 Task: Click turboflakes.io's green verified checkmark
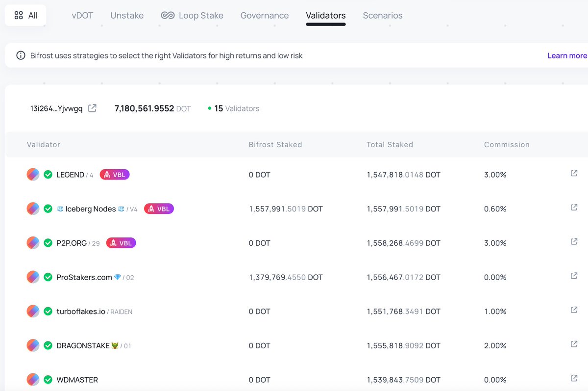tap(48, 311)
